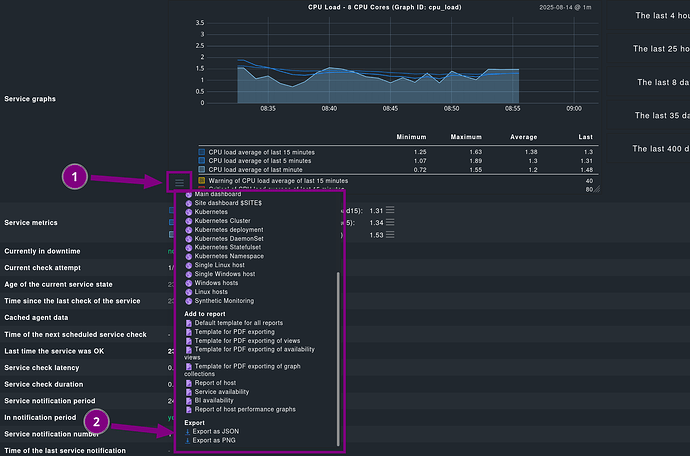Click the CPU load of last minute legend entry
The image size is (690, 456).
[270, 170]
